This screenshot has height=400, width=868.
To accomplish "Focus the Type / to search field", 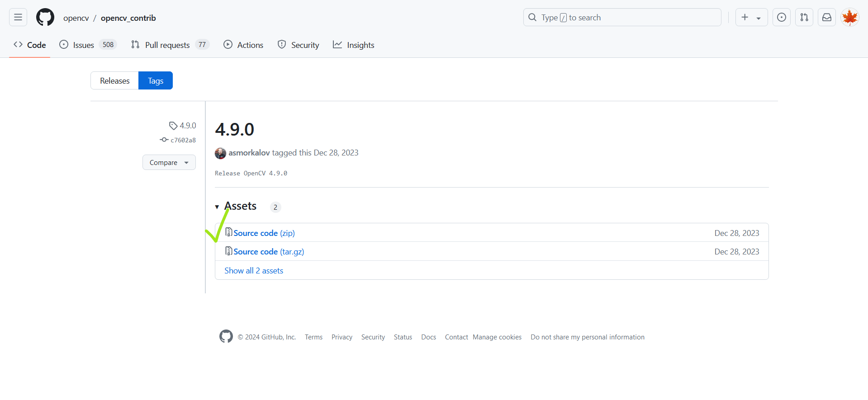I will click(x=622, y=18).
